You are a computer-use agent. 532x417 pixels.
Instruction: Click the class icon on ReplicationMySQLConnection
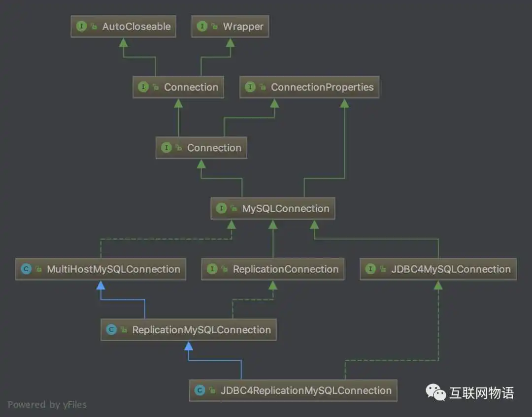pos(111,329)
